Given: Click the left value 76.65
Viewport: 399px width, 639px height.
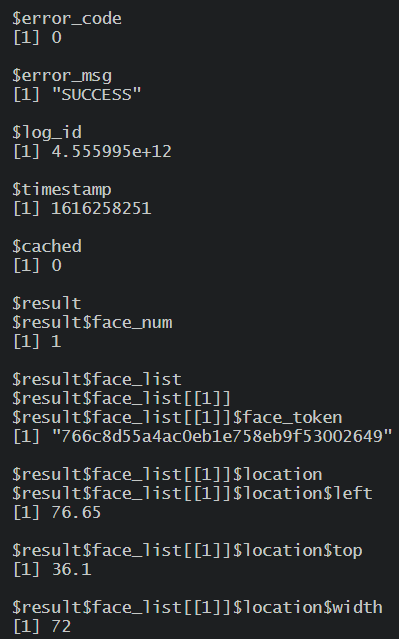Looking at the screenshot, I should click(x=76, y=512).
